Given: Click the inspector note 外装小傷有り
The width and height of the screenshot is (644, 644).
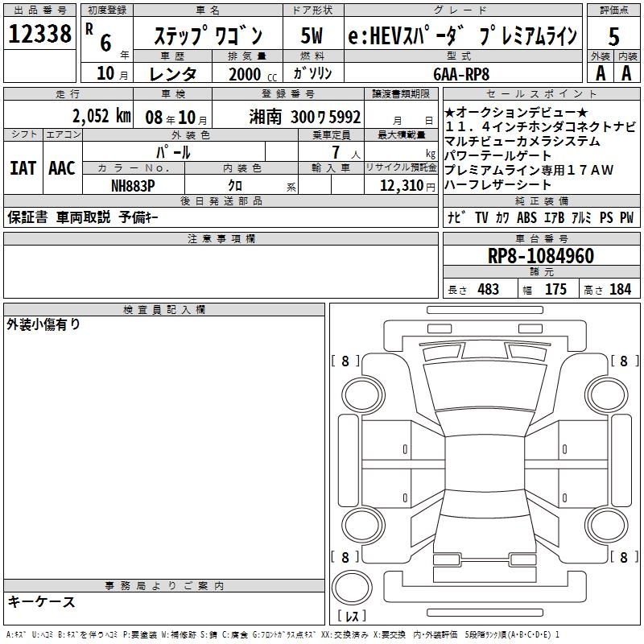Looking at the screenshot, I should 43,324.
